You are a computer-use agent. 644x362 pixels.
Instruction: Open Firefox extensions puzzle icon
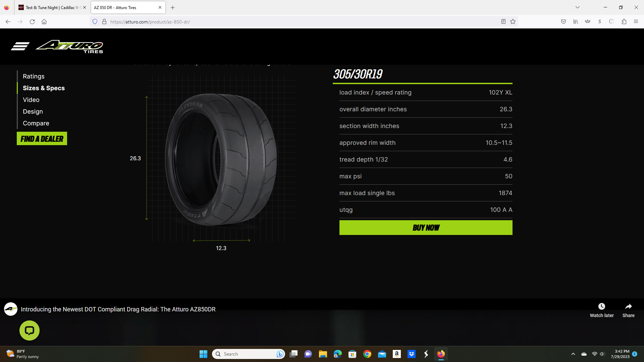pos(624,22)
